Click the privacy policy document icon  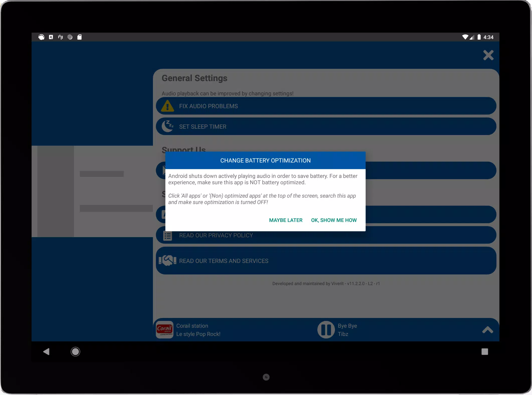(167, 236)
